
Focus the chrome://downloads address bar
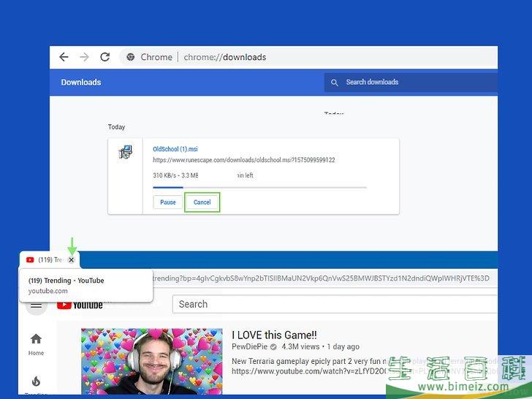pyautogui.click(x=308, y=57)
